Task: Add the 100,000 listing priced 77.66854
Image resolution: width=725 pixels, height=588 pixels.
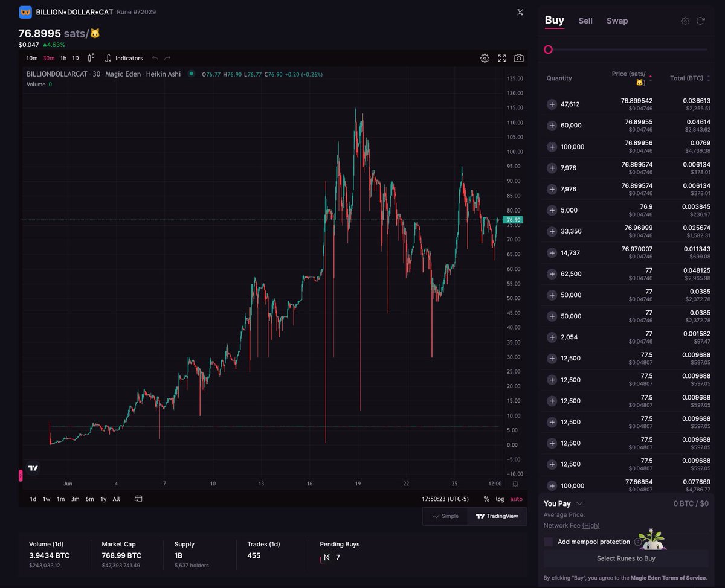Action: (552, 485)
